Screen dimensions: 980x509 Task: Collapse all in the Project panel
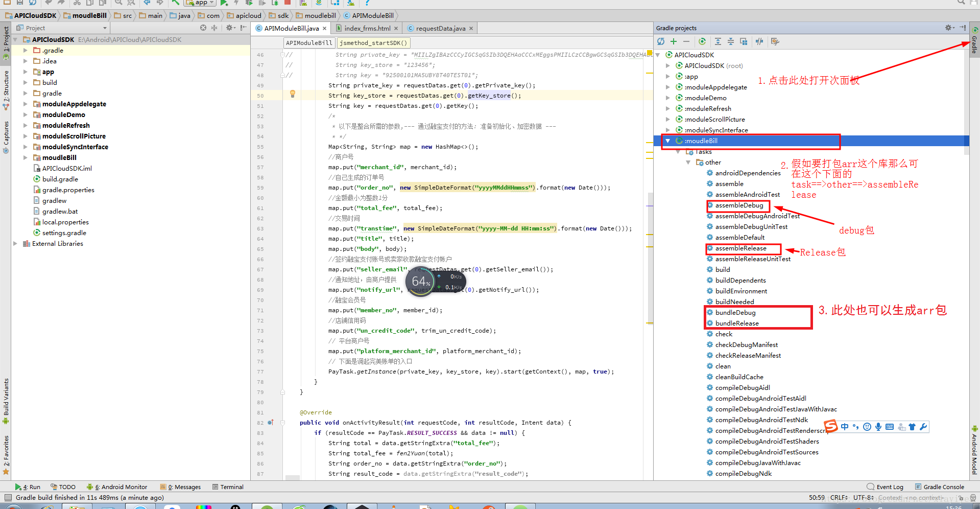[x=214, y=28]
